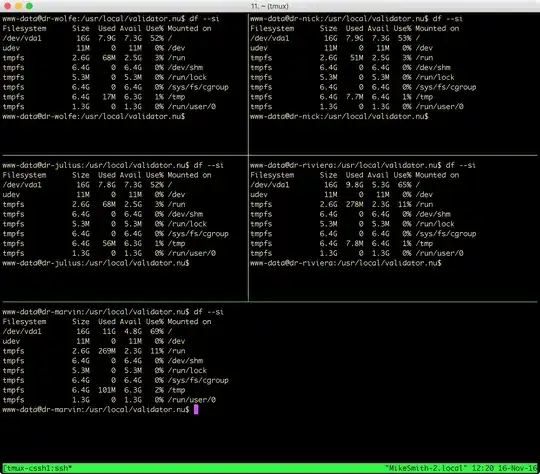The image size is (540, 474).
Task: Click /sys/fs/cgroup mount in dr-riviera pane
Action: pyautogui.click(x=446, y=234)
